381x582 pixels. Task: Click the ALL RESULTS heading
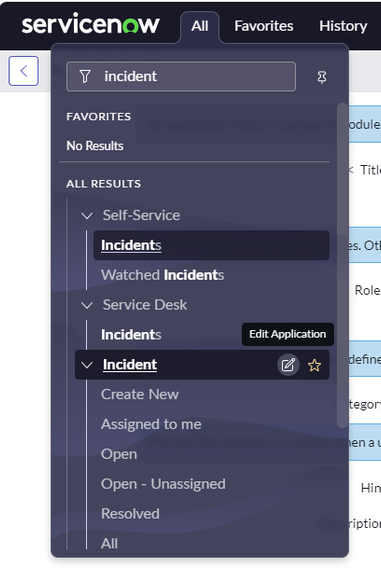coord(104,184)
